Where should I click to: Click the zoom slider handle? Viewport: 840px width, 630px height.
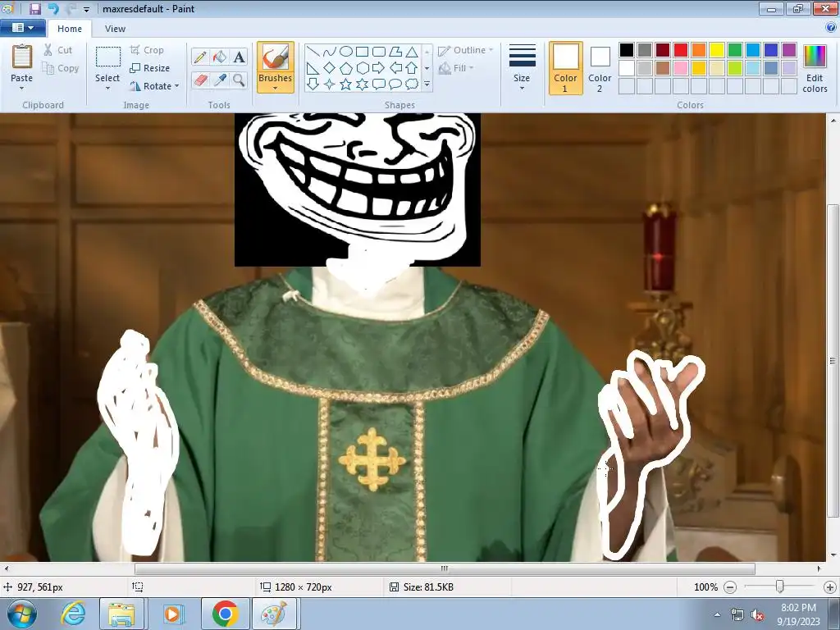click(x=780, y=587)
